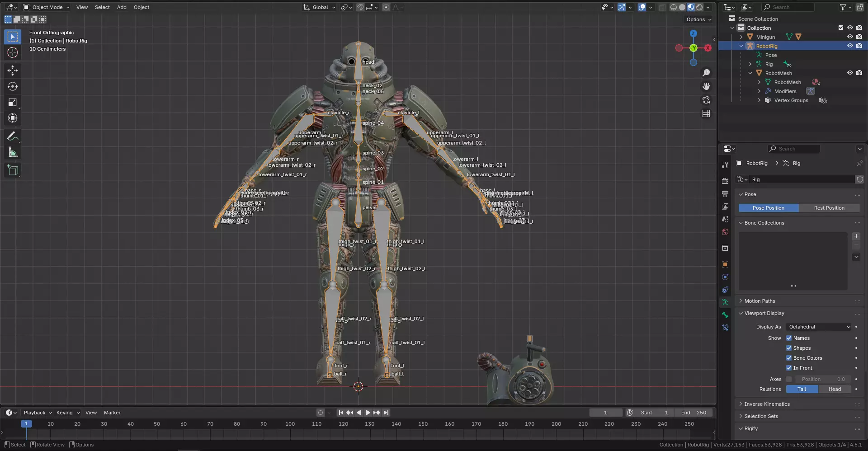The width and height of the screenshot is (868, 451).
Task: Hide Minigun in viewport via eye icon
Action: [x=850, y=37]
